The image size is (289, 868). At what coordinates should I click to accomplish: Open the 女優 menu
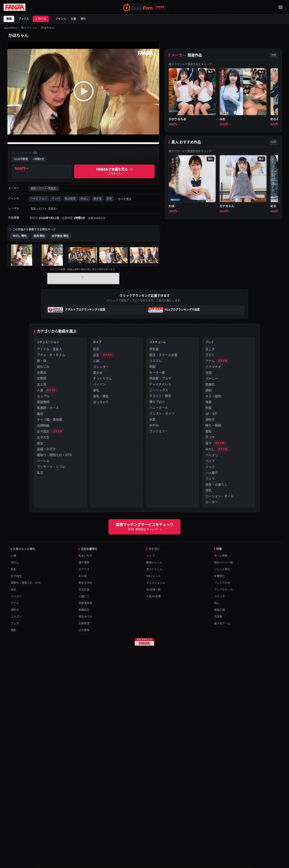(73, 19)
